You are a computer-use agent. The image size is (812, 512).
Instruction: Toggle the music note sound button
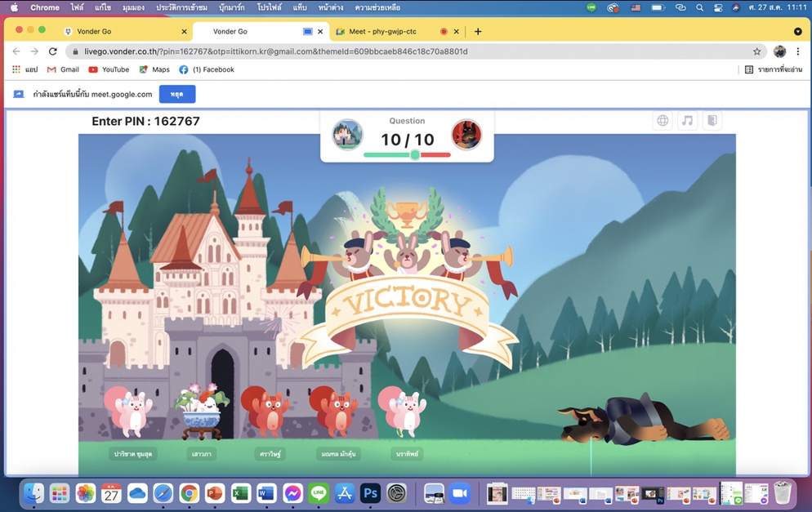point(687,121)
